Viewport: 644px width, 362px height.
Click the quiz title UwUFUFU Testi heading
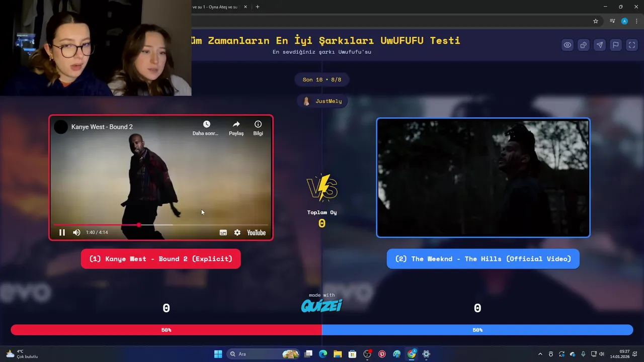(x=326, y=40)
